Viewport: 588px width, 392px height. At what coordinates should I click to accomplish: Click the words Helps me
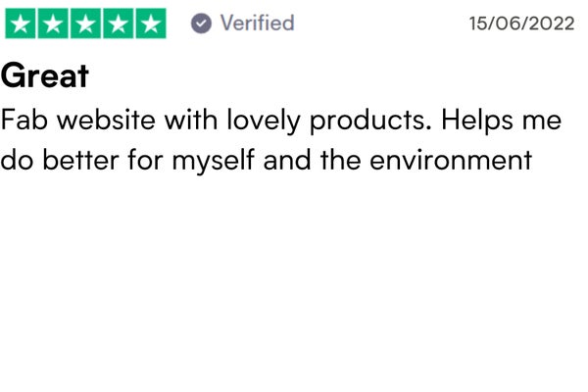click(502, 122)
